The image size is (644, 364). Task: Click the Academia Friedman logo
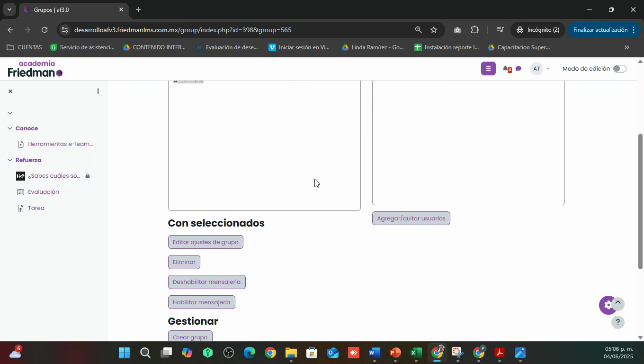click(x=35, y=69)
